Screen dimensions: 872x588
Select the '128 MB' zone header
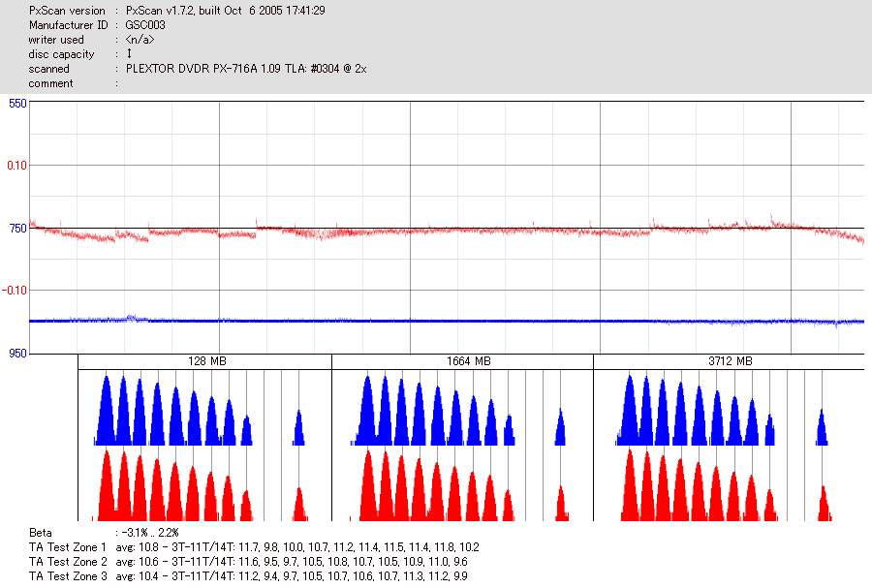pyautogui.click(x=207, y=361)
